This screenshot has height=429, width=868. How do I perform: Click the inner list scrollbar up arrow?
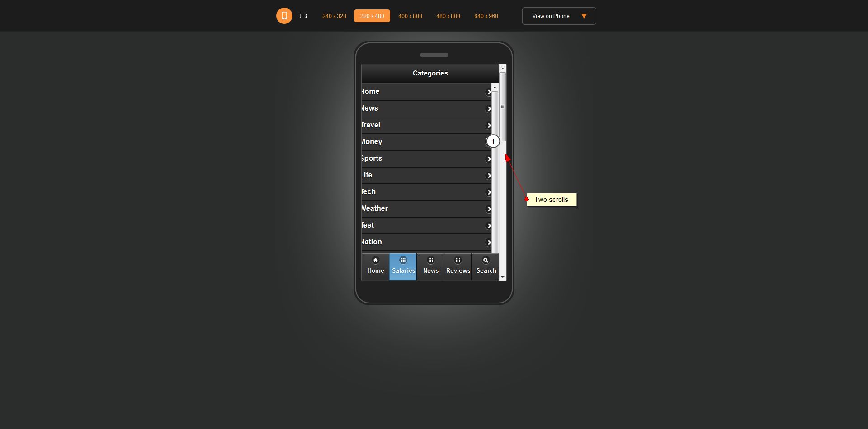495,87
